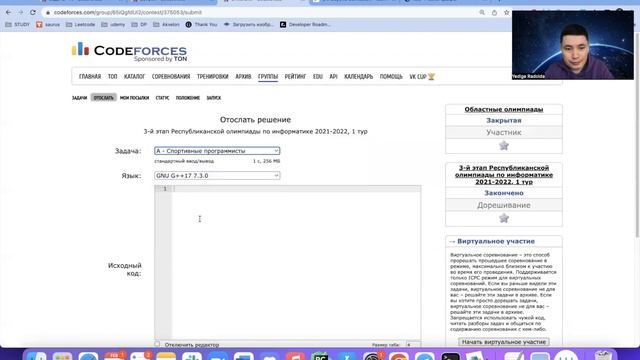Open the udemy bookmarks folder
This screenshot has width=640, height=360.
pos(113,24)
